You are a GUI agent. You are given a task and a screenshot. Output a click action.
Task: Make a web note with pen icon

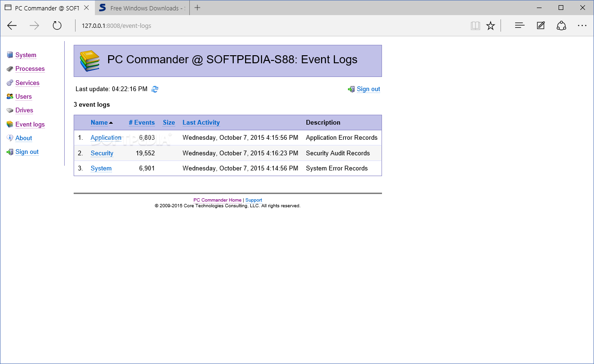tap(541, 25)
